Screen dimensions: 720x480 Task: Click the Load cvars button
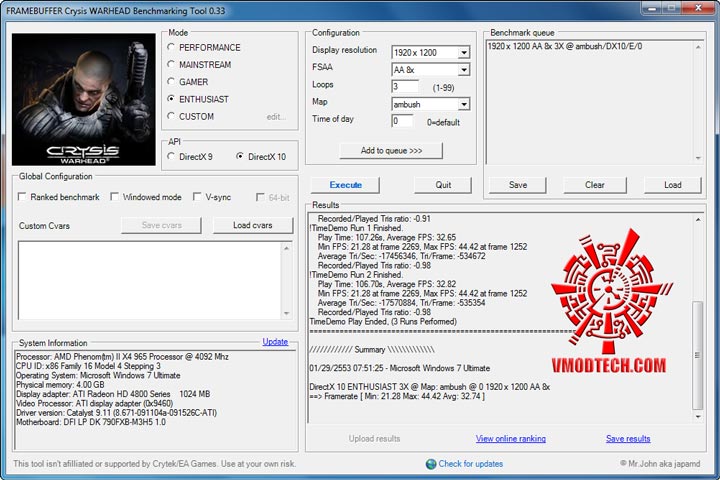click(253, 225)
